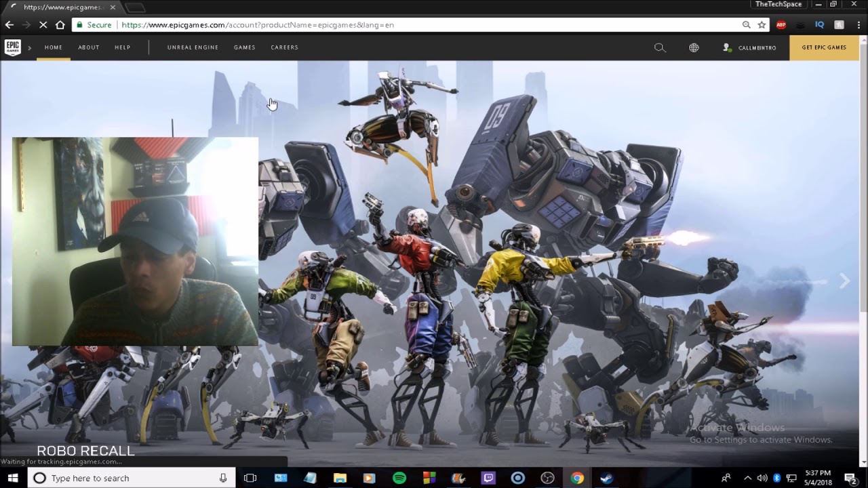Open the Games menu item
Screen dimensions: 868x488
(x=245, y=47)
